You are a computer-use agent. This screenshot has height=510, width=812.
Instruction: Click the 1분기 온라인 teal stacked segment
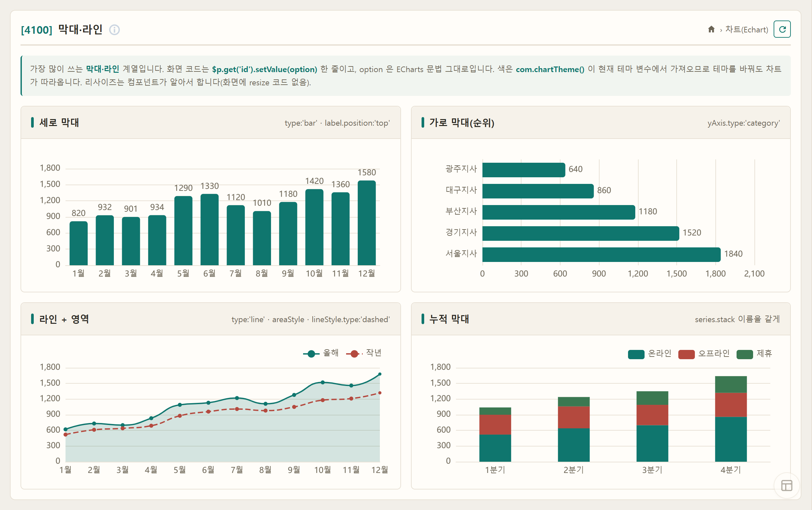pyautogui.click(x=495, y=448)
